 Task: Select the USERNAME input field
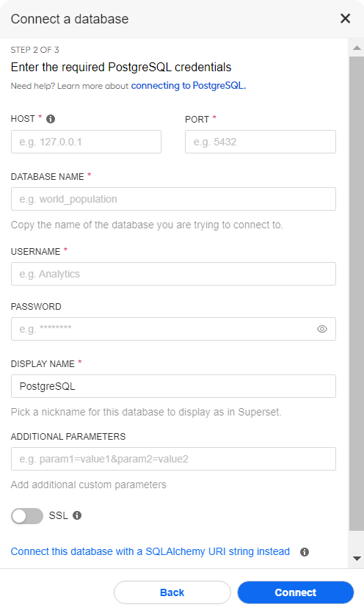173,274
